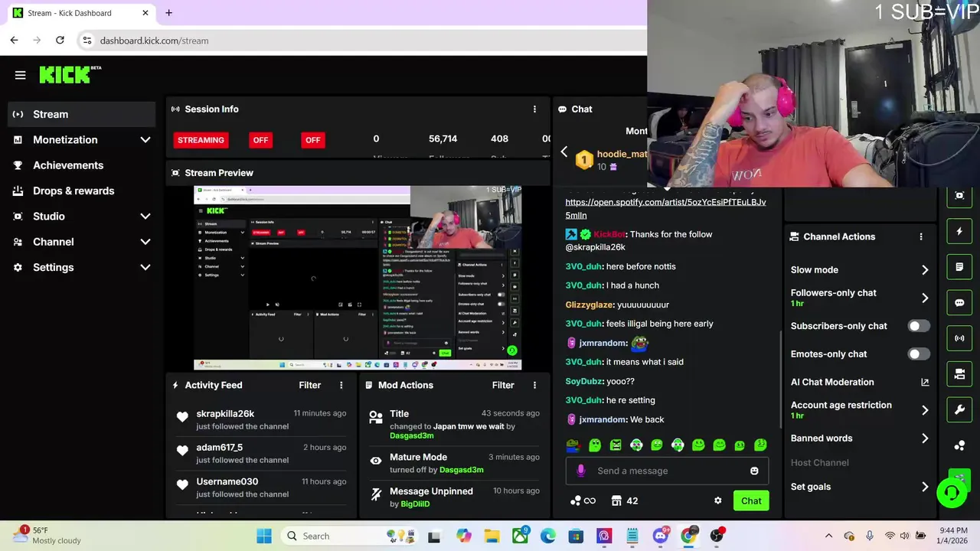Open the Spotify link in chat
The image size is (980, 551).
[665, 208]
